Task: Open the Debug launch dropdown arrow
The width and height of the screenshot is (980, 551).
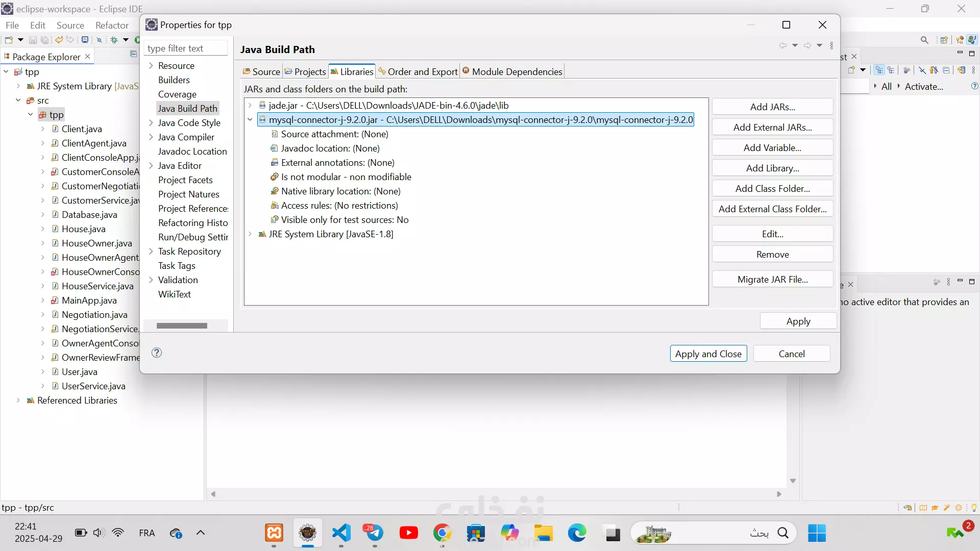Action: tap(126, 40)
